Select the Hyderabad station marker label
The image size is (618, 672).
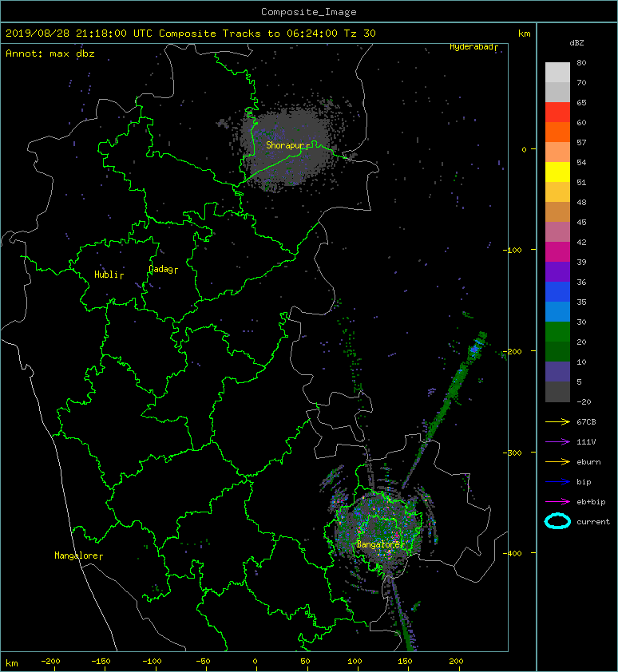point(474,47)
